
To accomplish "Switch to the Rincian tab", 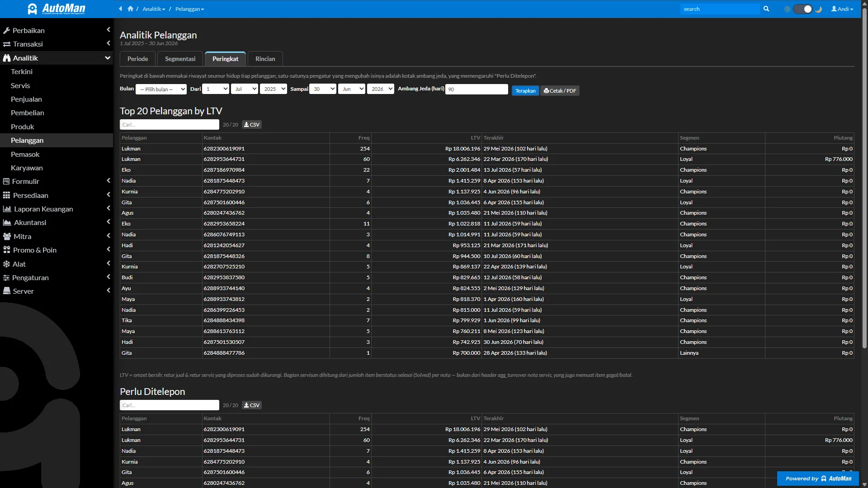I will [x=265, y=59].
